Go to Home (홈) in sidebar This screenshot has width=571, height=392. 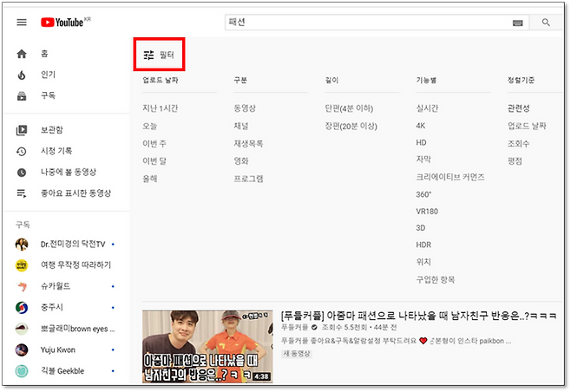[44, 54]
